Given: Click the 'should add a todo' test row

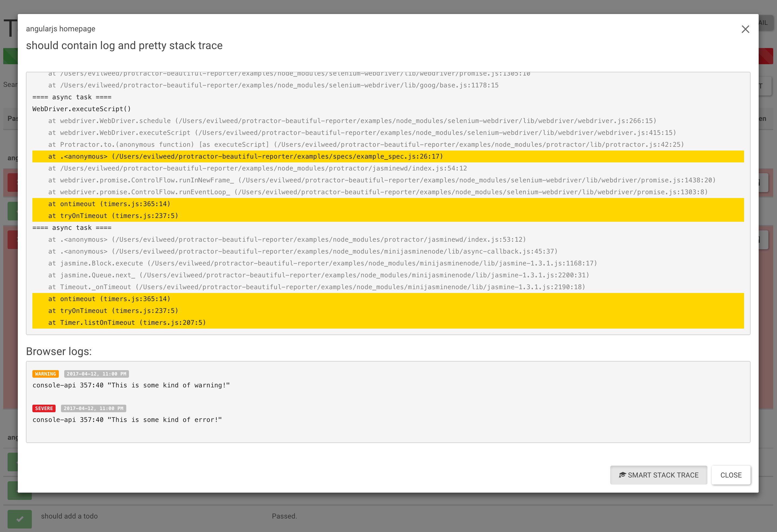Looking at the screenshot, I should click(x=69, y=516).
